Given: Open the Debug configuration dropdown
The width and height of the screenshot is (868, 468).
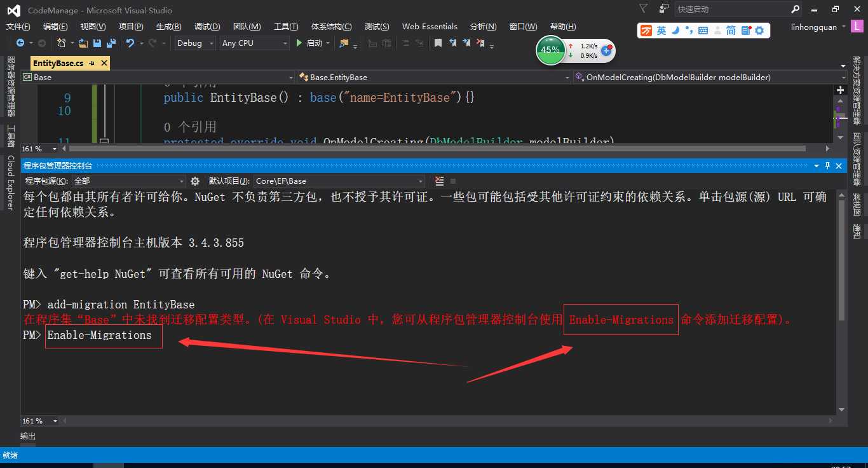Looking at the screenshot, I should 194,43.
